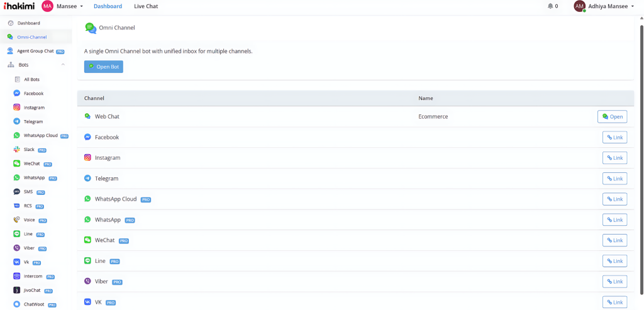Click Instagram icon in channel table
Viewport: 644px width, 310px height.
pyautogui.click(x=87, y=158)
